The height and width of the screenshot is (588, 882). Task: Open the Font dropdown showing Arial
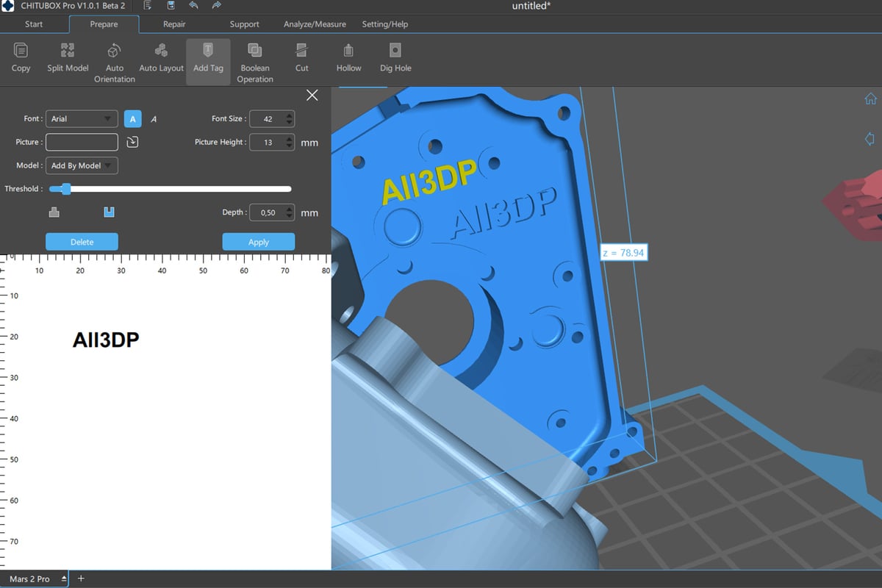(x=82, y=119)
